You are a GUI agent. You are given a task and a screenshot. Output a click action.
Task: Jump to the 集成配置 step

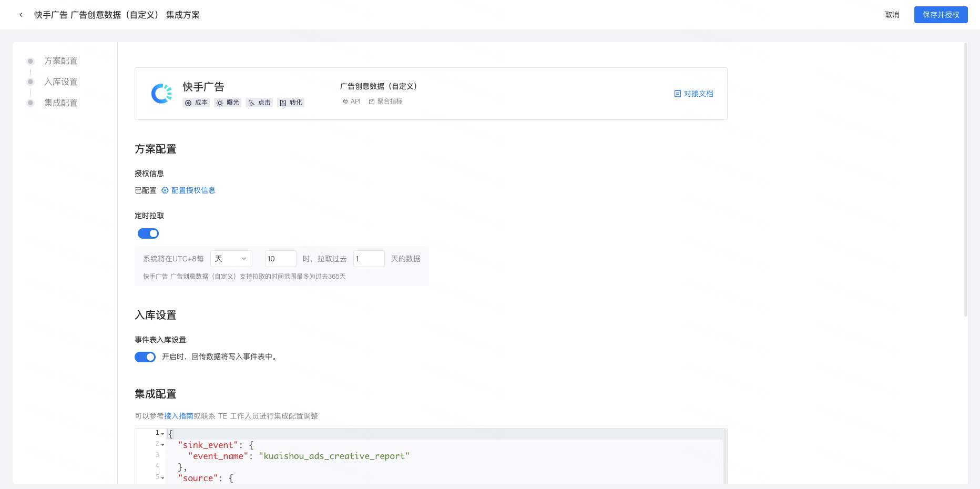61,103
